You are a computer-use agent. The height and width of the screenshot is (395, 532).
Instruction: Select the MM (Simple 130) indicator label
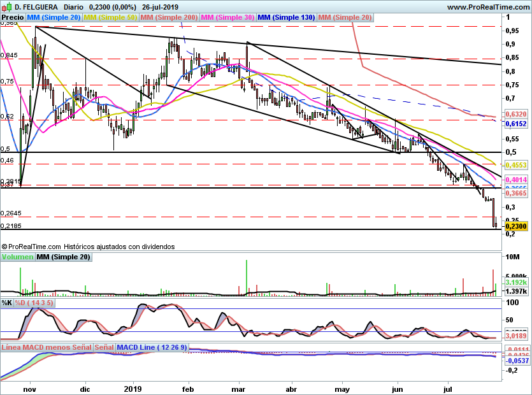[286, 17]
